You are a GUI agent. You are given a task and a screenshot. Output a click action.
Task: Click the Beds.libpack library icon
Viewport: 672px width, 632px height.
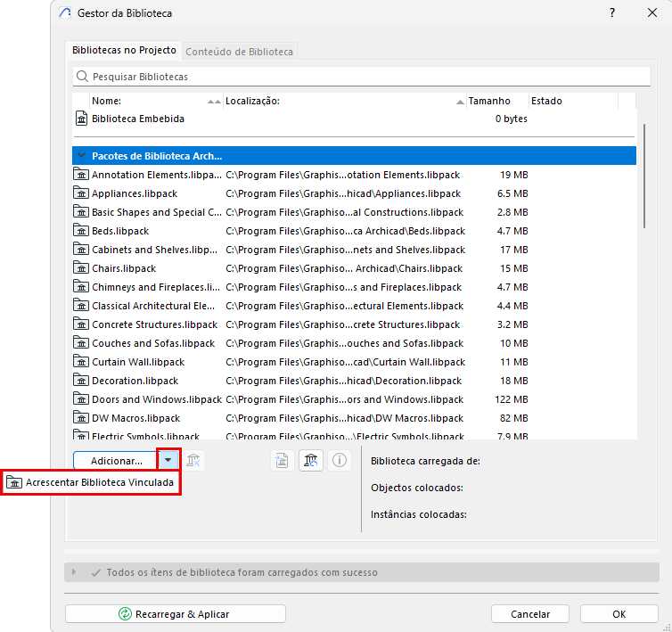[x=81, y=231]
